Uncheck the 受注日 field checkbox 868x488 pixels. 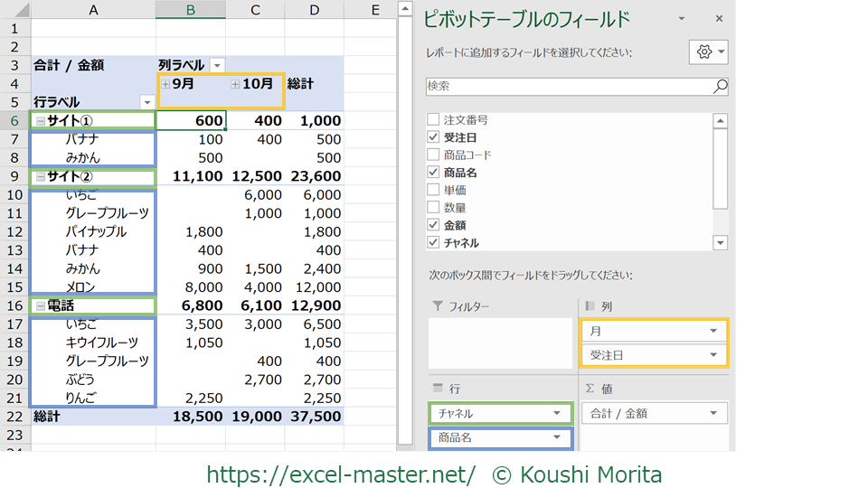click(433, 137)
